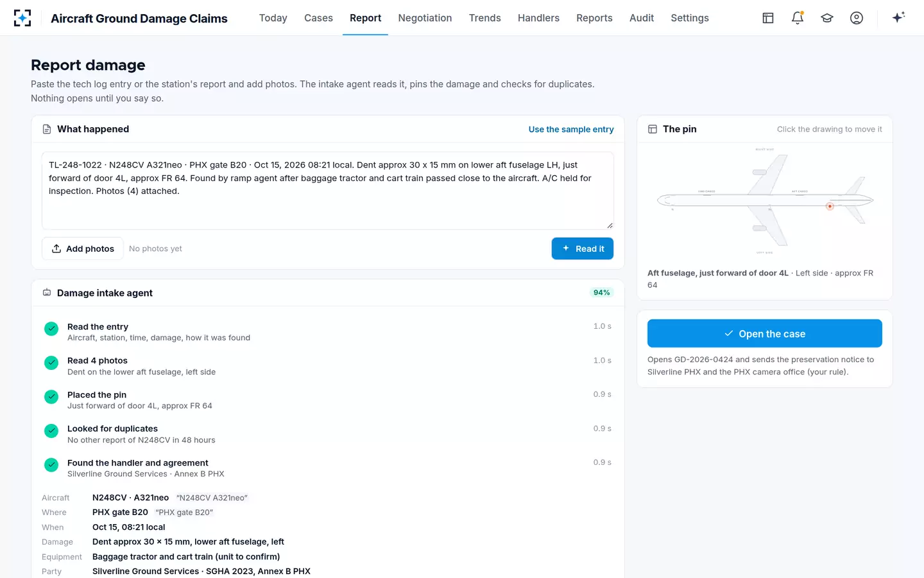The width and height of the screenshot is (924, 578).
Task: Click green check for Found the handler
Action: click(51, 465)
